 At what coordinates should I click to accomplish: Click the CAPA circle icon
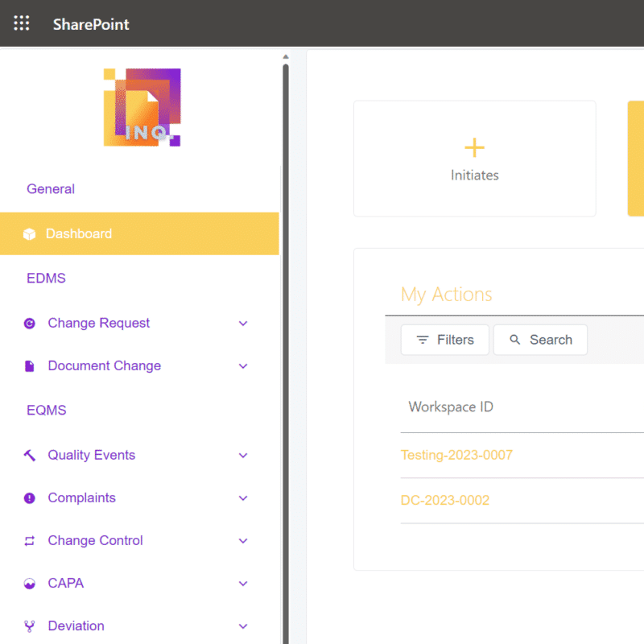[29, 583]
